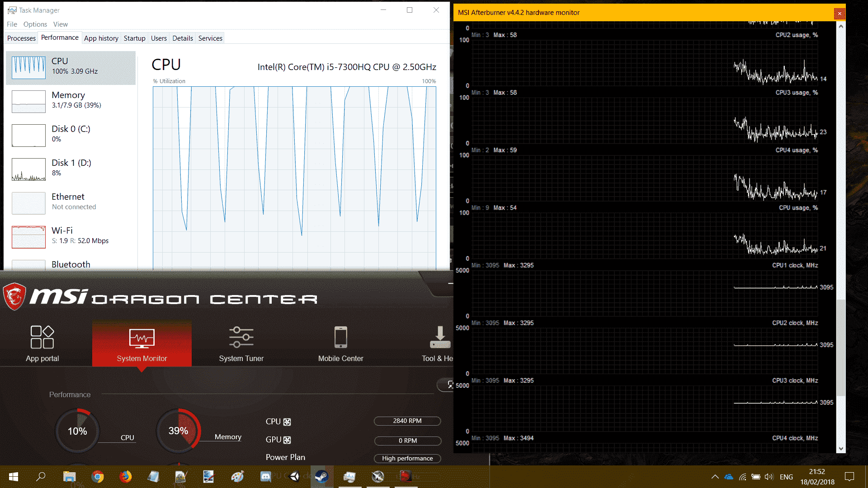Open the paint palette app on the taskbar
Image resolution: width=868 pixels, height=488 pixels.
point(237,477)
